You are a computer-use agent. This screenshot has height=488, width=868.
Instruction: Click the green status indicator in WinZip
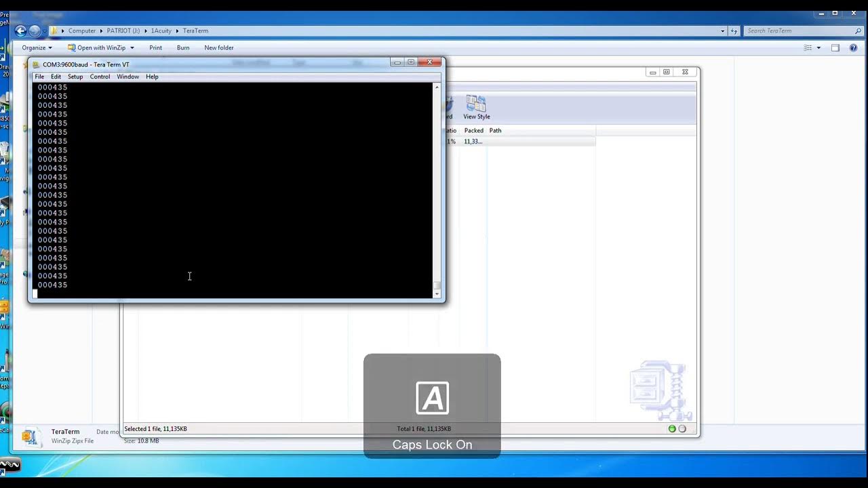[x=672, y=428]
